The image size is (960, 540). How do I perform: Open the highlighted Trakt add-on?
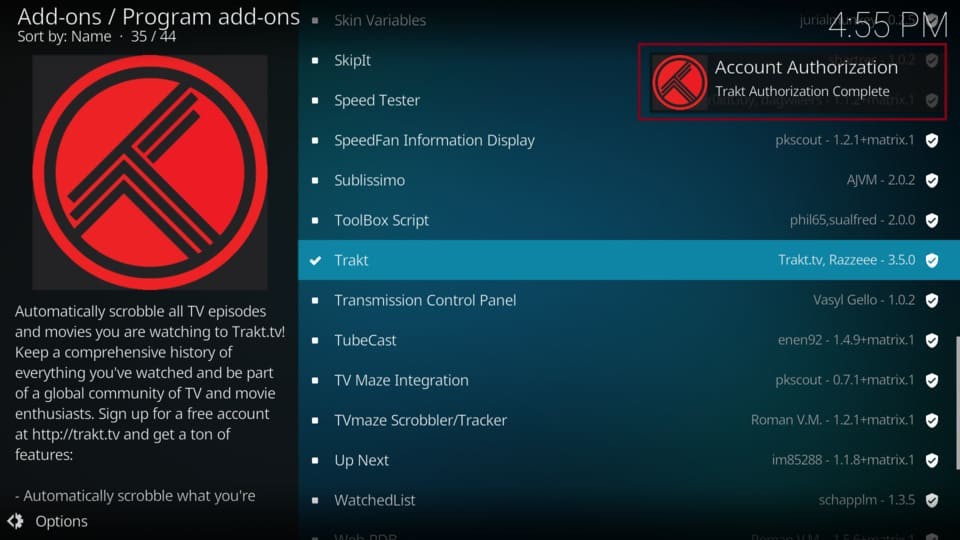point(629,260)
